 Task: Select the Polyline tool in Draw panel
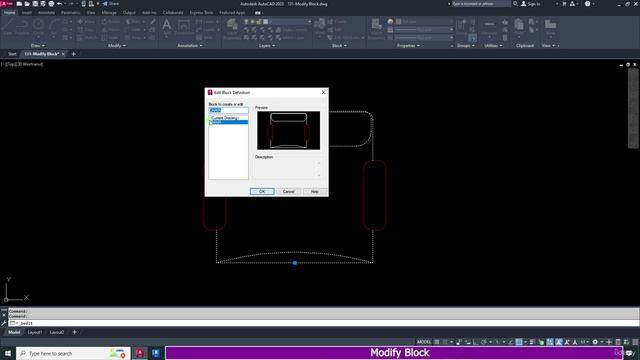(22, 27)
